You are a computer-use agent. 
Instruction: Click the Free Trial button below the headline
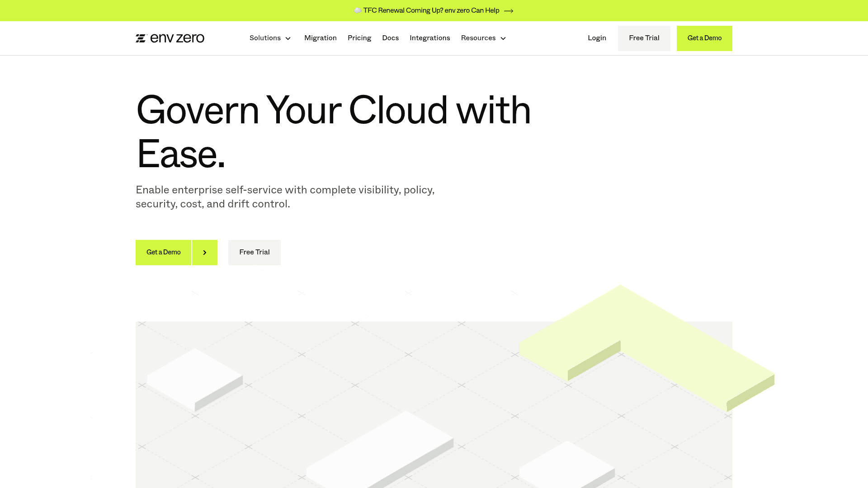pos(254,252)
